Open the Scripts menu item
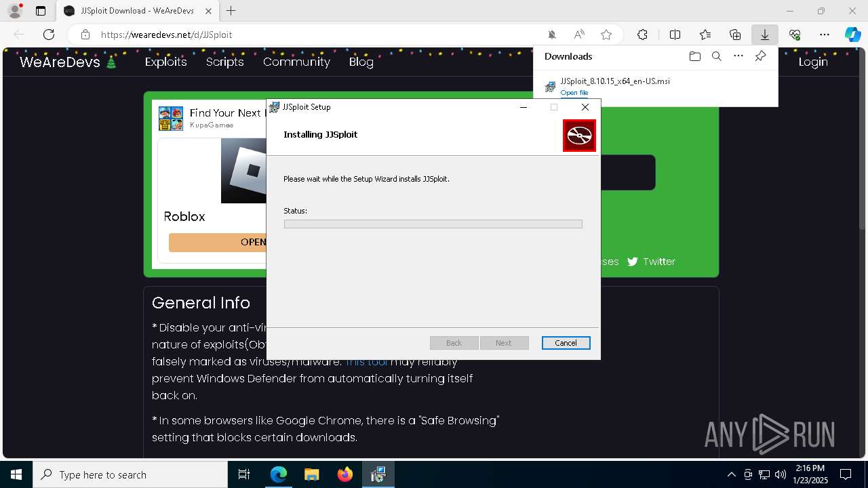Image resolution: width=868 pixels, height=488 pixels. [x=225, y=62]
